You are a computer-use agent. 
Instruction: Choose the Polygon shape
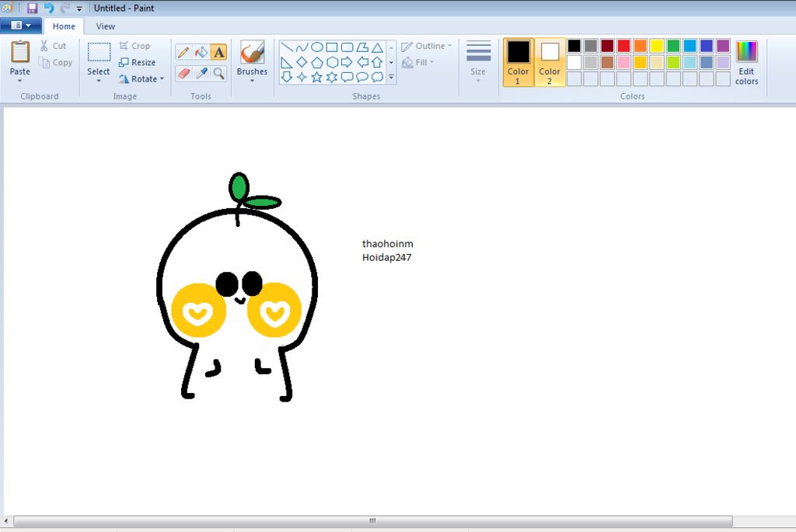(362, 47)
